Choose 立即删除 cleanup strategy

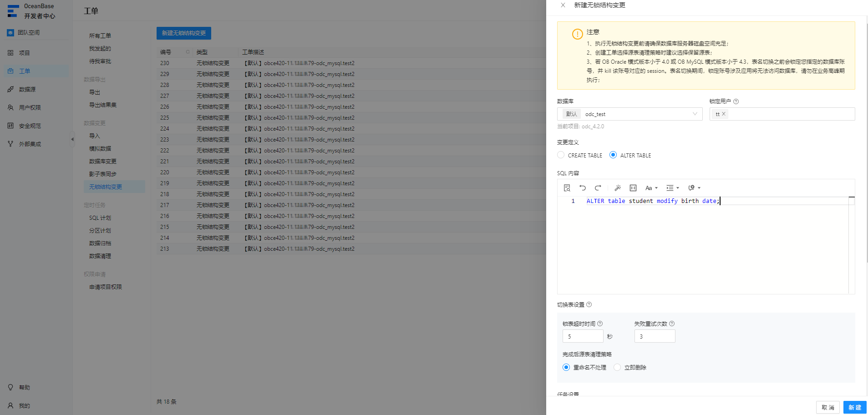click(617, 367)
